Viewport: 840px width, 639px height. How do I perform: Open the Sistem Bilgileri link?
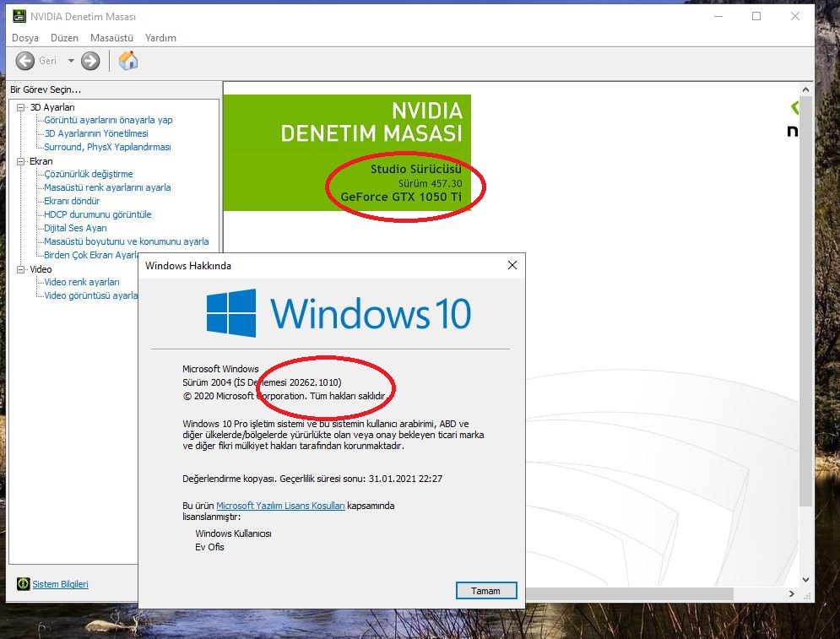click(x=60, y=584)
